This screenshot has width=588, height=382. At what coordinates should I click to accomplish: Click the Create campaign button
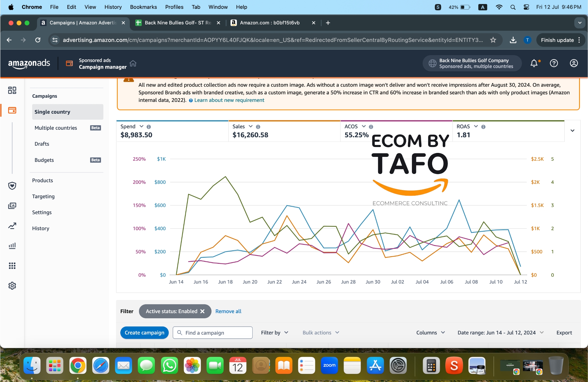click(144, 332)
